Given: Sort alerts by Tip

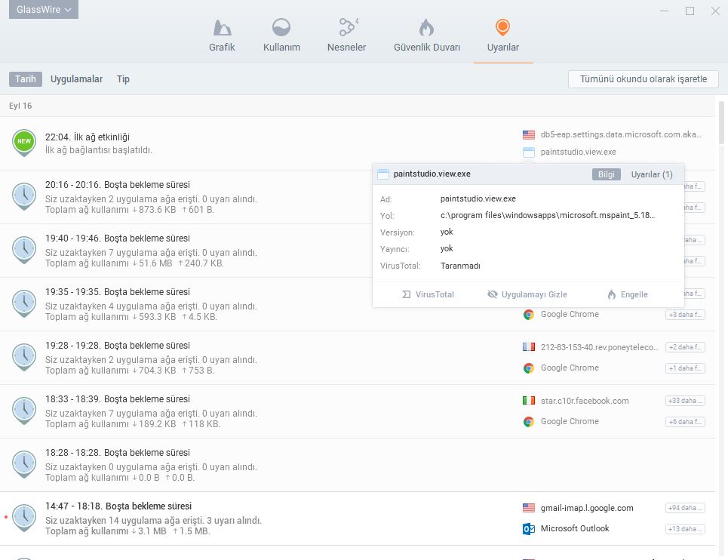Looking at the screenshot, I should 123,79.
